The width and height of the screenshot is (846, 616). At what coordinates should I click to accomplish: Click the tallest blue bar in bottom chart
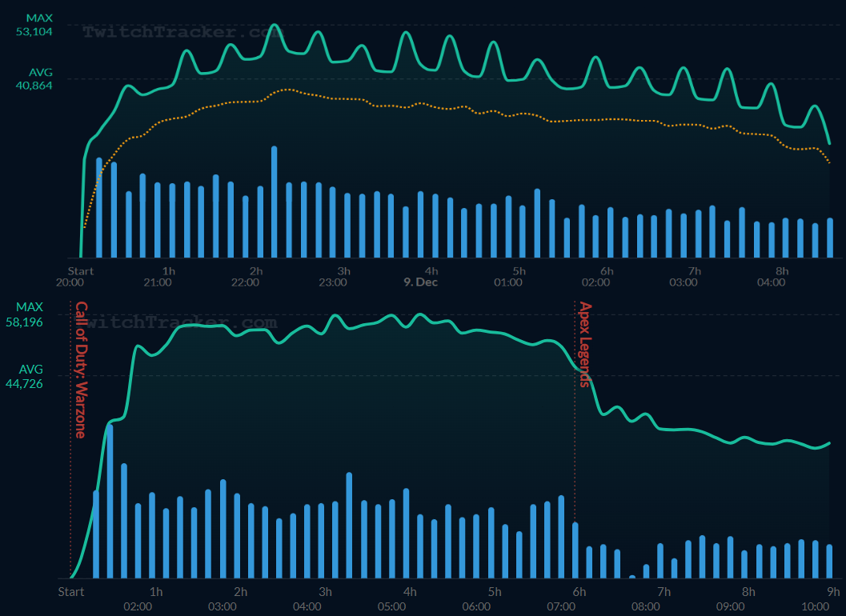point(110,501)
